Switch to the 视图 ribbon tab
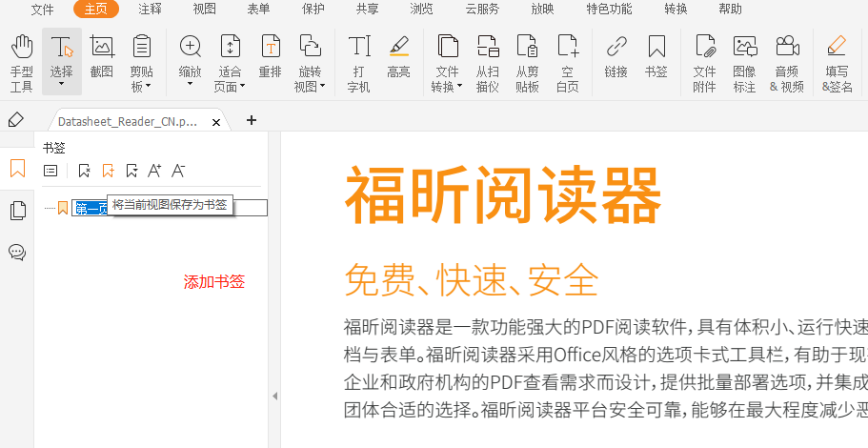This screenshot has height=448, width=868. (x=204, y=10)
